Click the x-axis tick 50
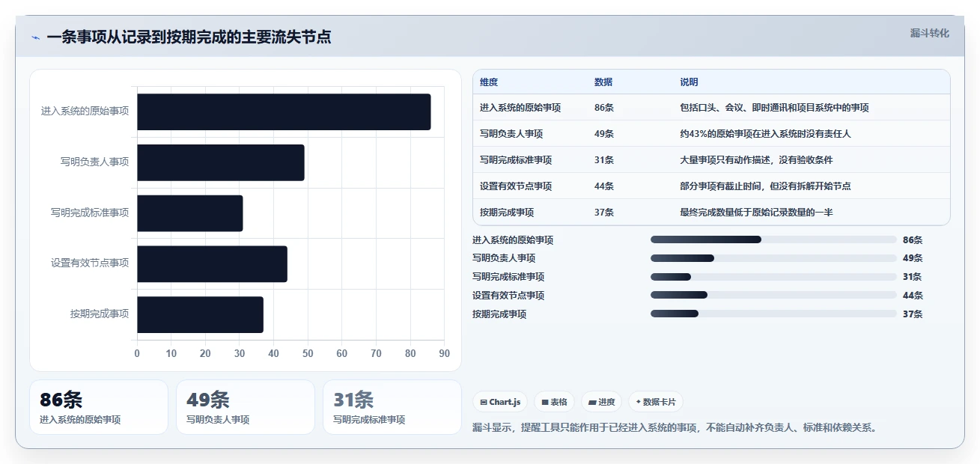 pos(308,353)
